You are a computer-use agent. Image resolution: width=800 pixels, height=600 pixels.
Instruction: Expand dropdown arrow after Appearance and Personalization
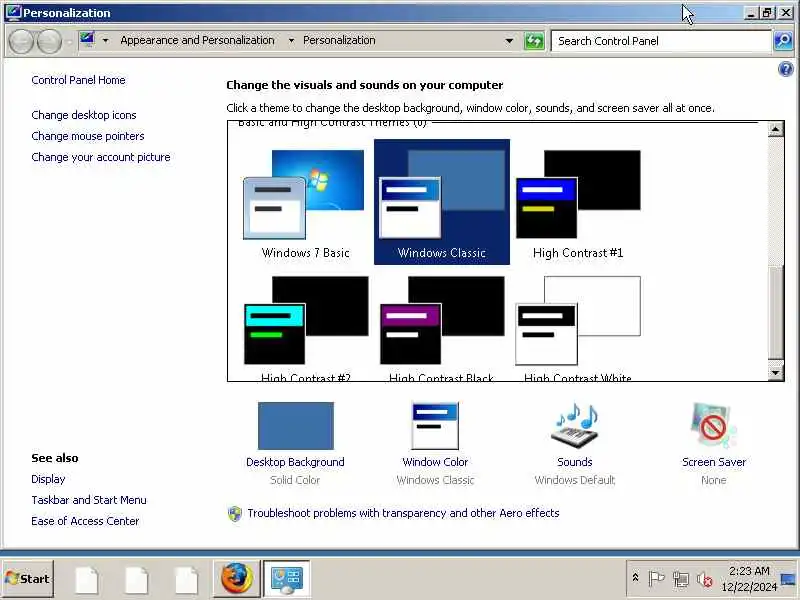(x=291, y=40)
